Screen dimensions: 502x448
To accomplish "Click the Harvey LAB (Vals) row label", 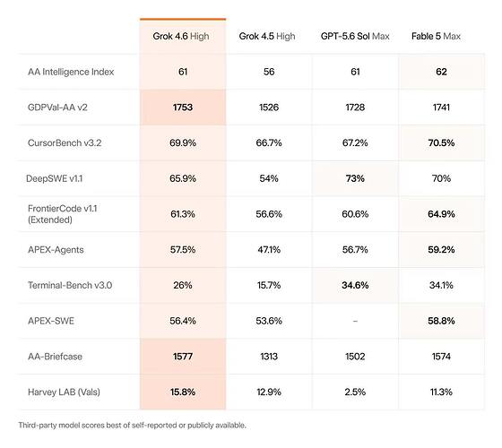I will click(x=64, y=392).
